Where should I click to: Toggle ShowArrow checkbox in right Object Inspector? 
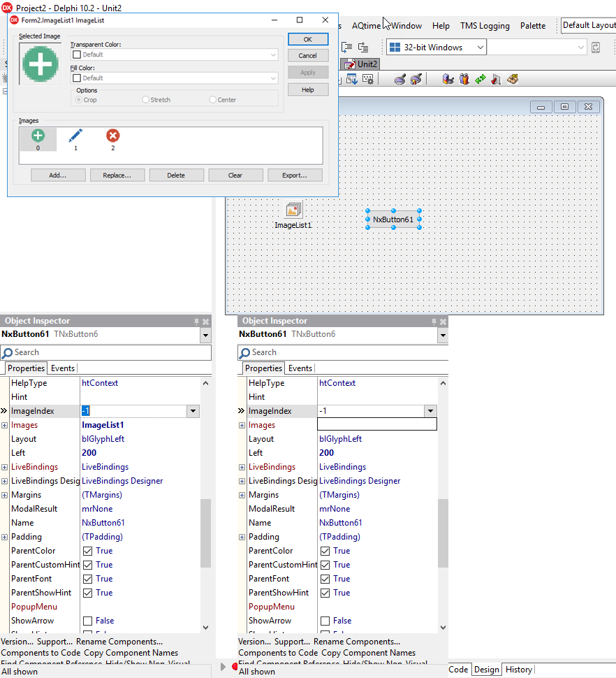(325, 621)
